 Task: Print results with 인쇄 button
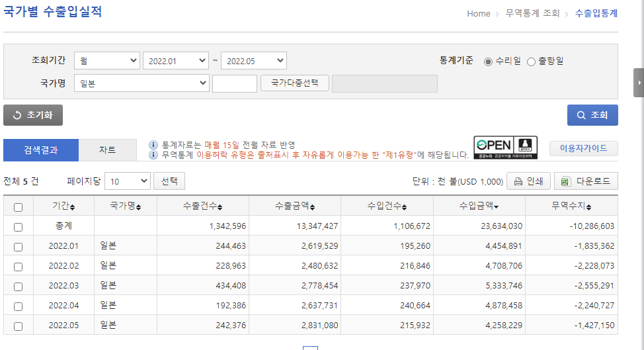[528, 181]
